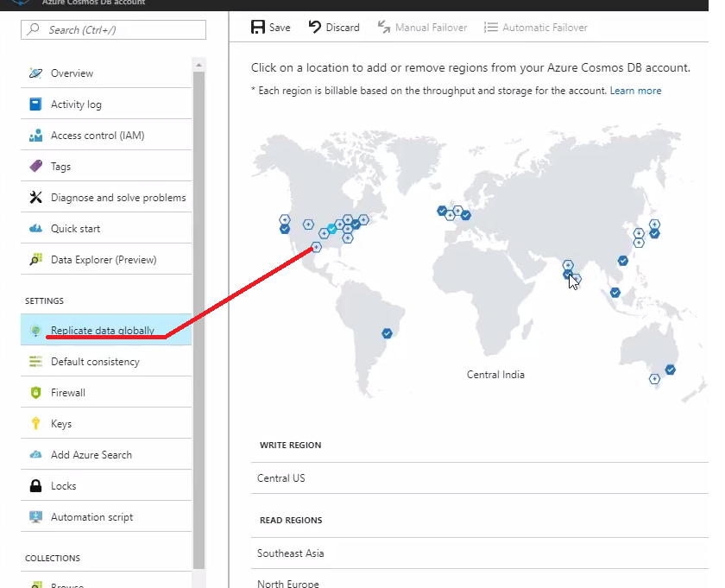This screenshot has height=588, width=725.
Task: Click the Add Azure Search cloud icon
Action: 35,454
